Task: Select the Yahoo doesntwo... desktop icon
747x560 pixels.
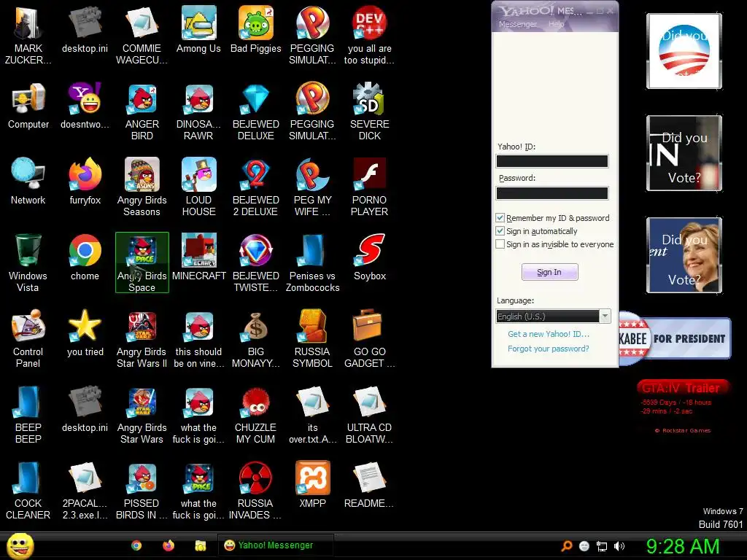Action: (x=85, y=106)
